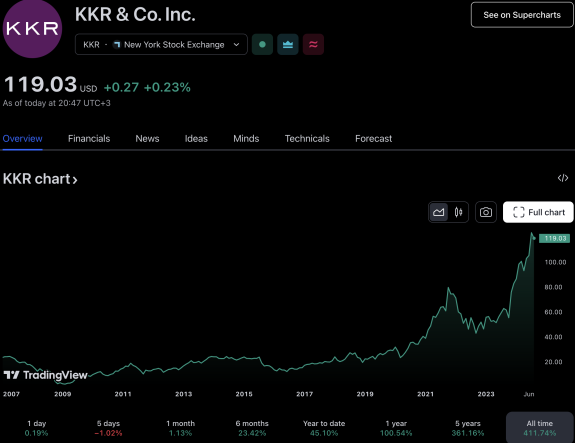Click the purple KKR company logo

tap(32, 29)
